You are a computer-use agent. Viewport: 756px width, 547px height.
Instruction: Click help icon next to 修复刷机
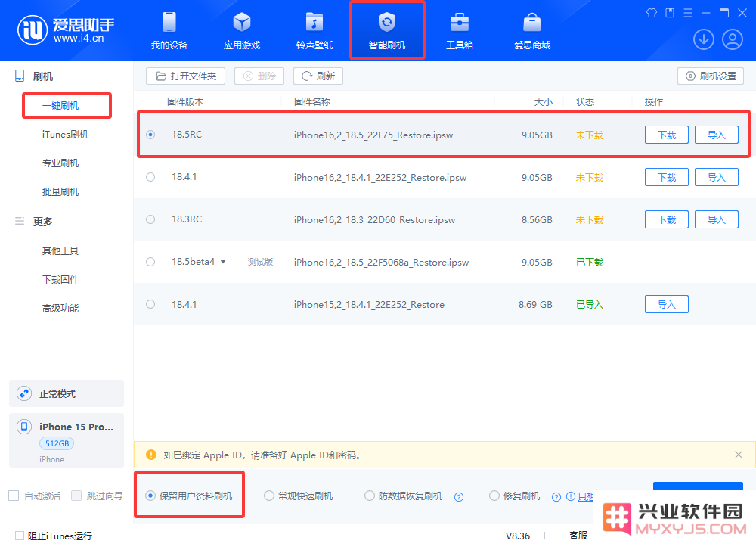(556, 497)
